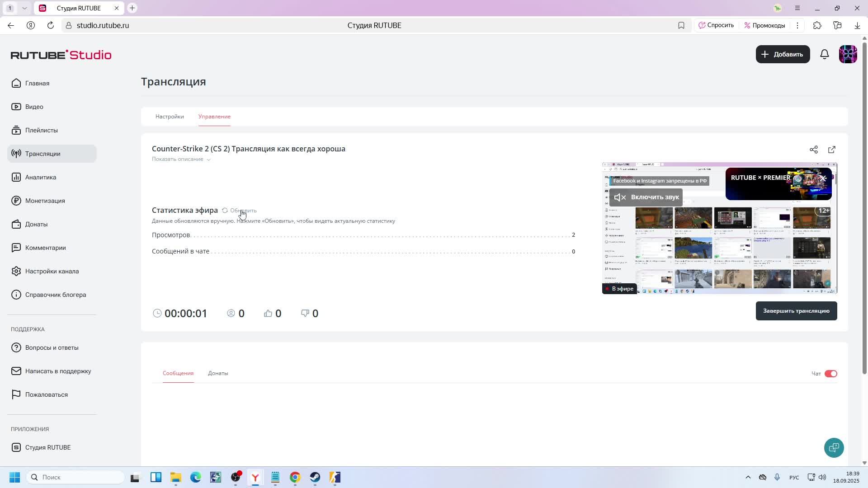Open browser three-dot menu near Промокоды
868x488 pixels.
pyautogui.click(x=797, y=25)
